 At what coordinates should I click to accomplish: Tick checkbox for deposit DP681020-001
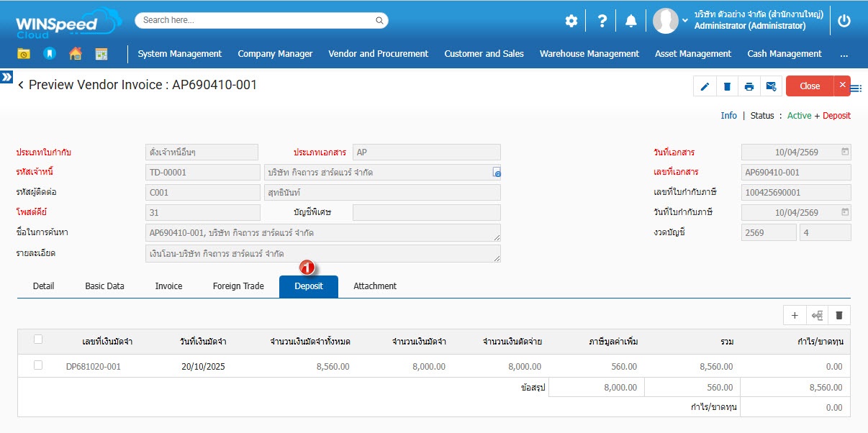38,366
